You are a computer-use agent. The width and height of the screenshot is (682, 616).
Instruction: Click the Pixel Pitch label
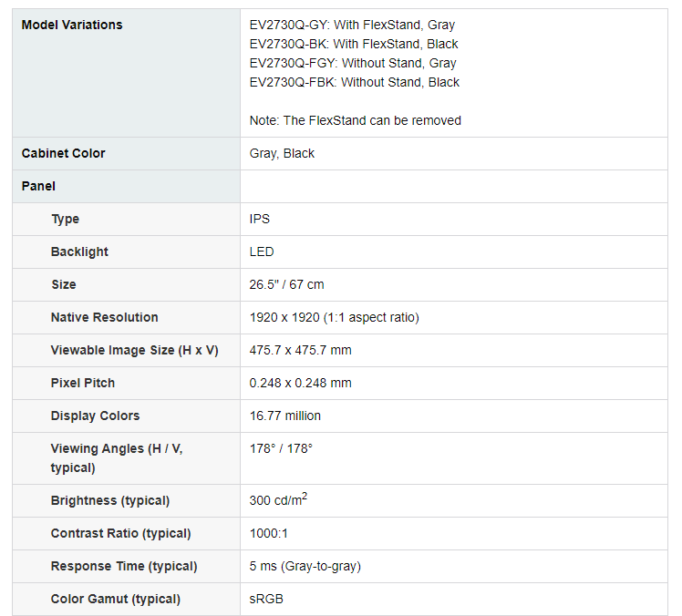tap(83, 383)
